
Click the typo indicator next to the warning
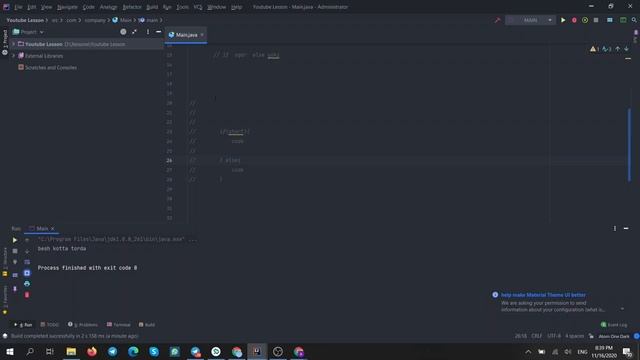pos(607,49)
